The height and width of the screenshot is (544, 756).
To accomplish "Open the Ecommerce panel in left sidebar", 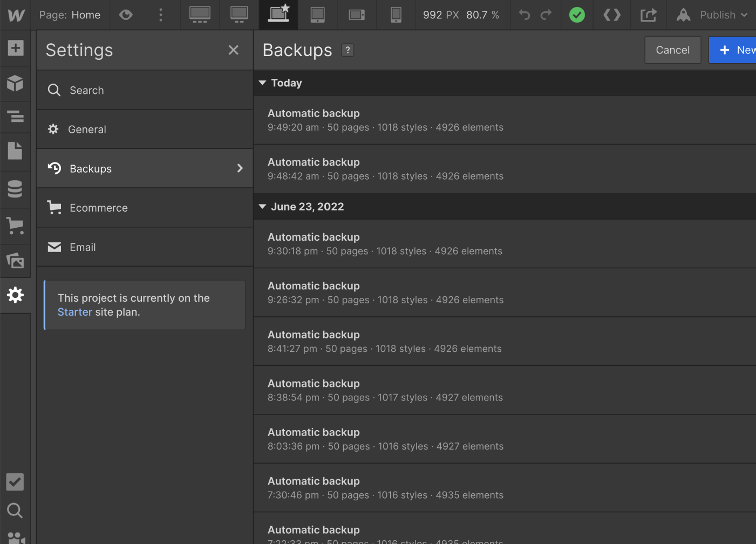I will point(15,226).
